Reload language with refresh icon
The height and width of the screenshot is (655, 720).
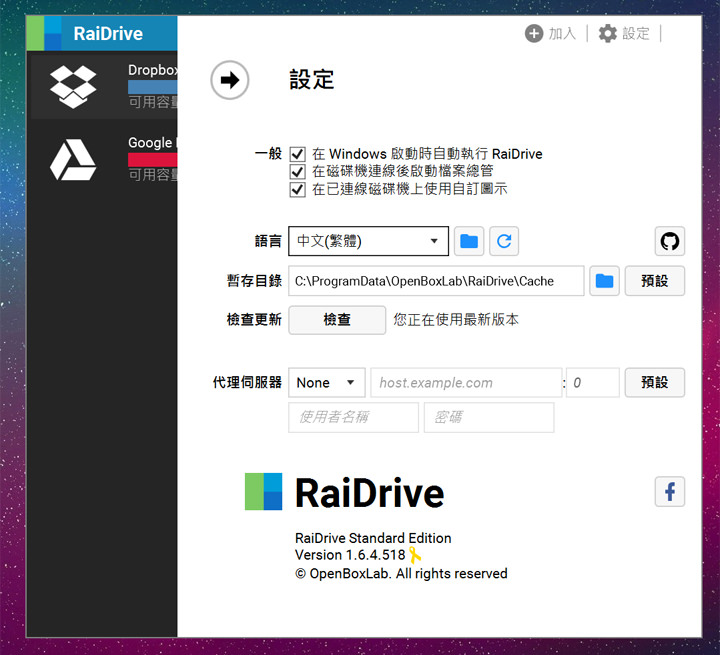(x=504, y=241)
